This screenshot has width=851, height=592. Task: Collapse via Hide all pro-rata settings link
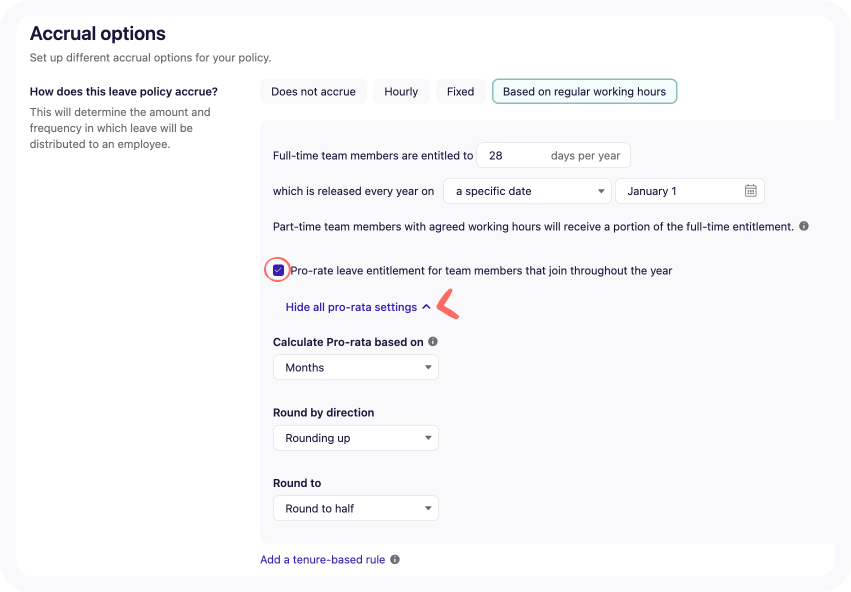coord(351,307)
